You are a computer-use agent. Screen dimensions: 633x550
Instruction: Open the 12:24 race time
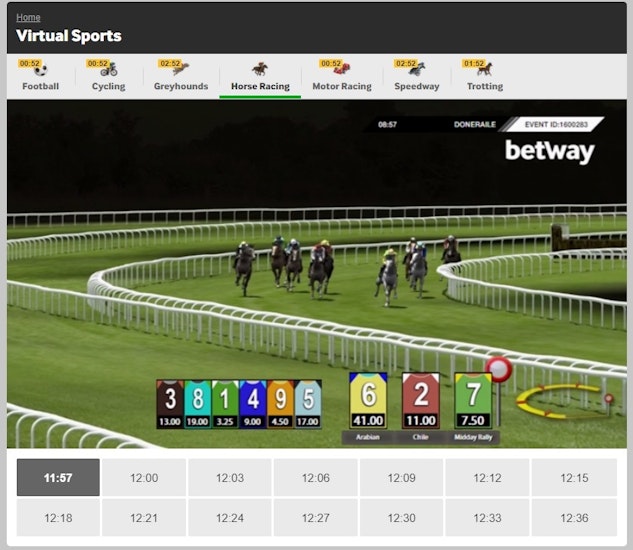point(230,518)
